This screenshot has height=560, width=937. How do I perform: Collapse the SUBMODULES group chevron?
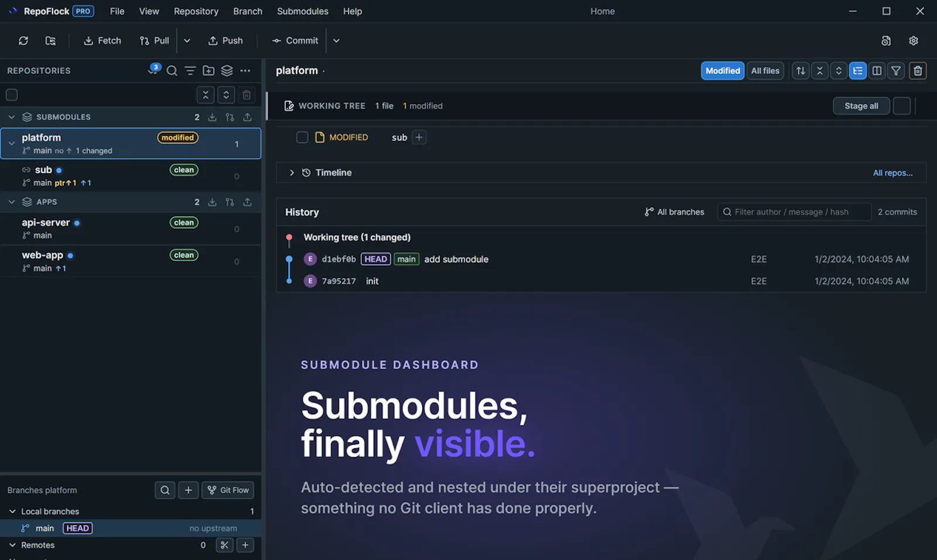point(12,117)
